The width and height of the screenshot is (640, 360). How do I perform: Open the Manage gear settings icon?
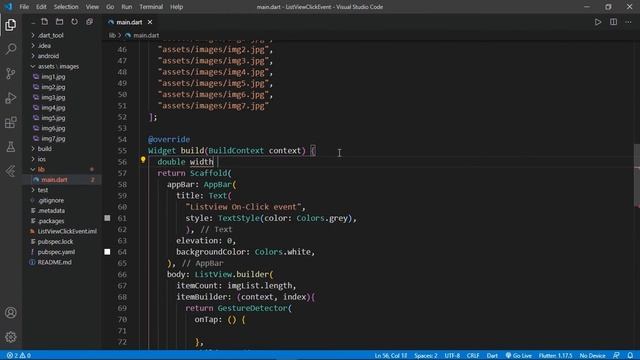pos(11,337)
